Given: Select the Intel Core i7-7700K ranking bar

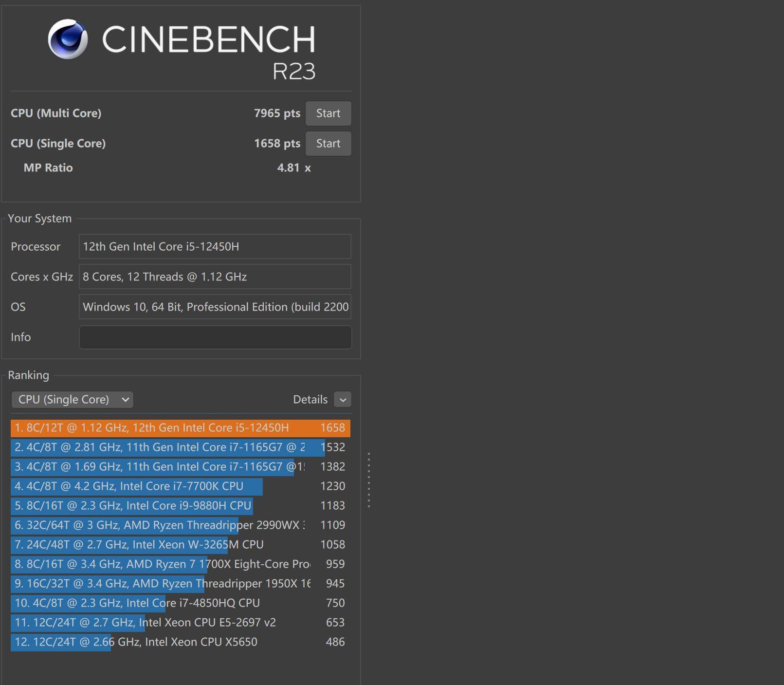Looking at the screenshot, I should pyautogui.click(x=136, y=486).
